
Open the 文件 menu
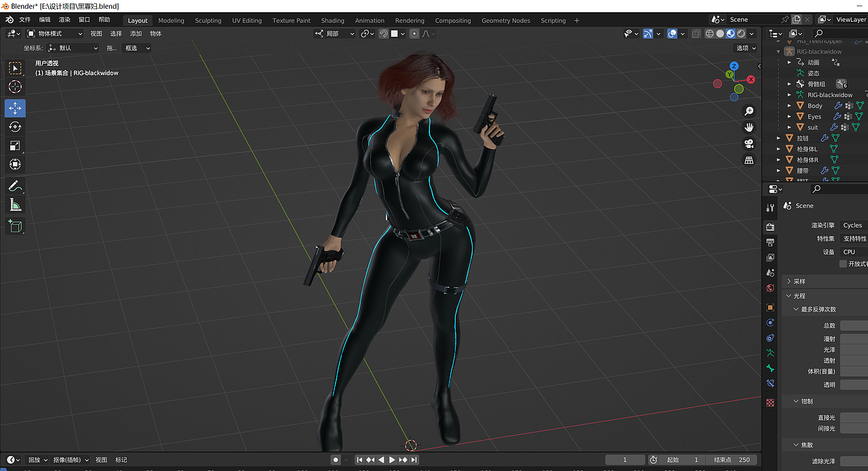pos(25,20)
